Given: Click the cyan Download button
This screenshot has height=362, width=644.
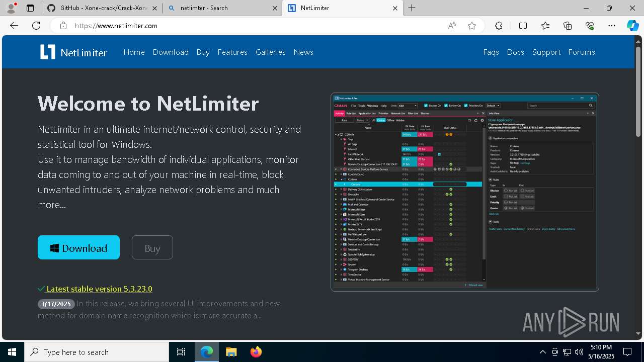Looking at the screenshot, I should point(78,247).
